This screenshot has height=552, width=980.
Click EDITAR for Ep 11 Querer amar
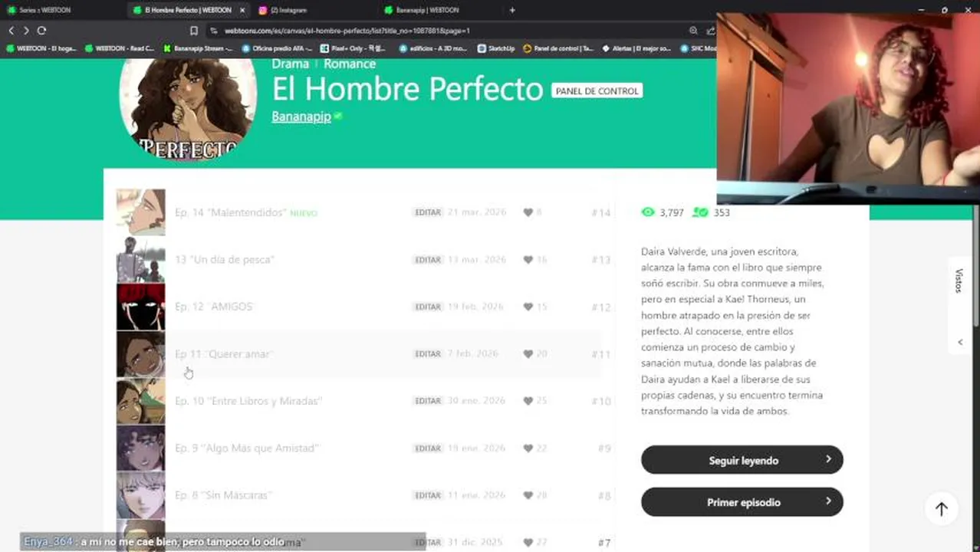tap(428, 354)
